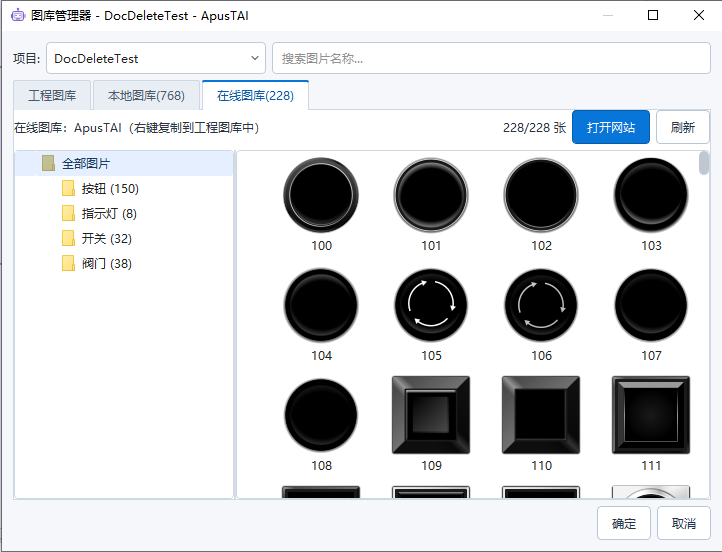Click the 打开网站 button
The height and width of the screenshot is (552, 722).
[611, 127]
